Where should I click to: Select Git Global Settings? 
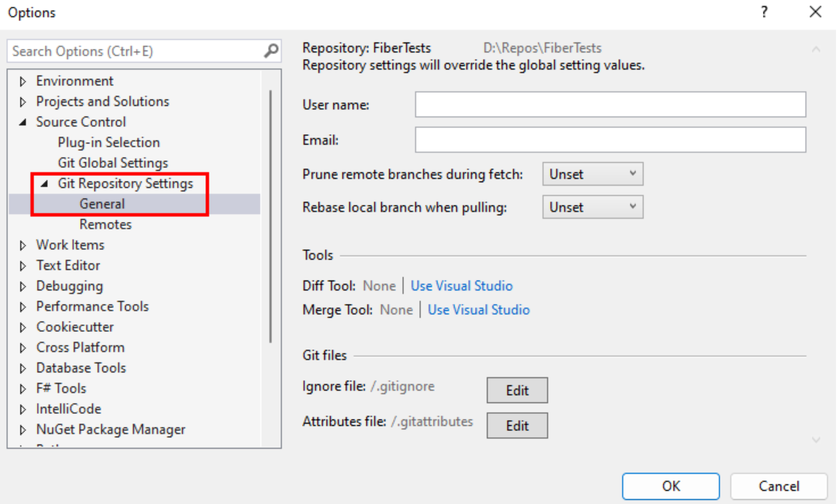[112, 163]
